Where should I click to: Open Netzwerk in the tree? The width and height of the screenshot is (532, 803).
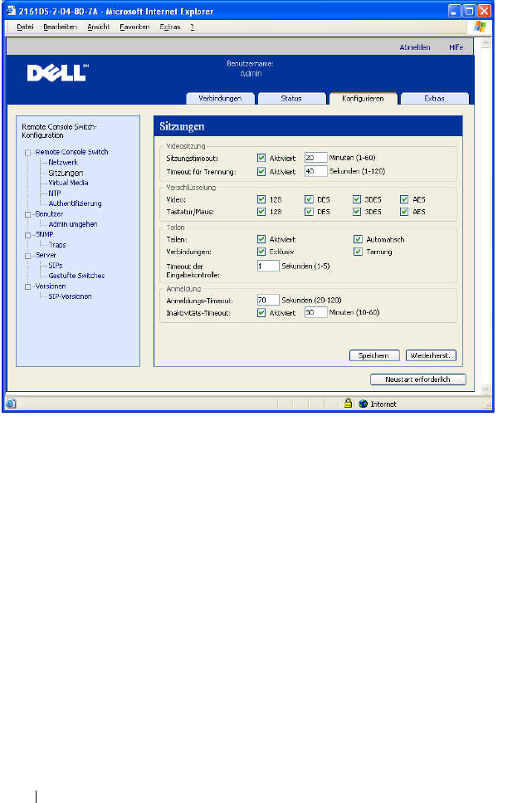click(x=63, y=162)
